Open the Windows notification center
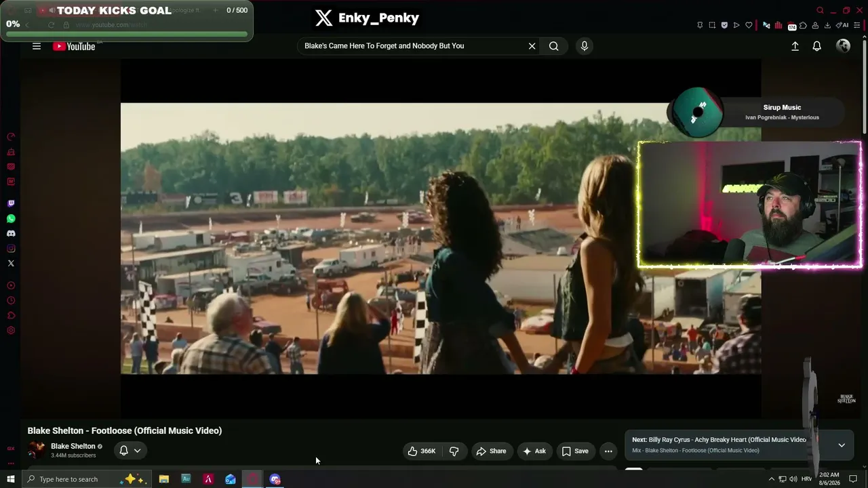868x488 pixels. click(853, 479)
